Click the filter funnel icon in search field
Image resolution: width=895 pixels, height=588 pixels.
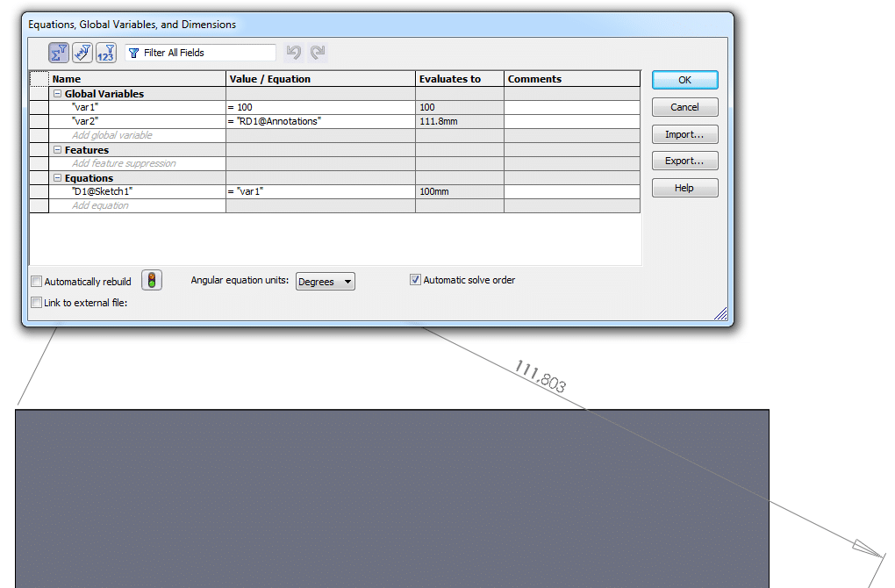[134, 53]
